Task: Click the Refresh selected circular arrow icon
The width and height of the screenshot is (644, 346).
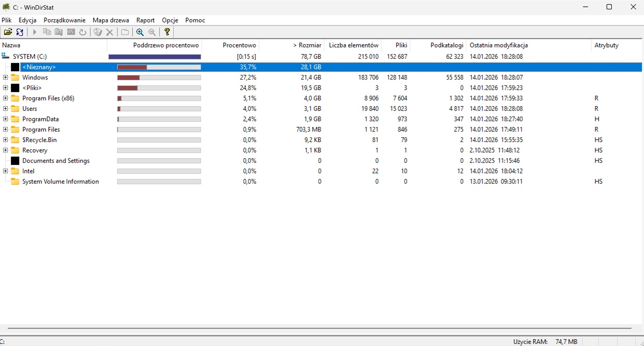Action: click(83, 32)
